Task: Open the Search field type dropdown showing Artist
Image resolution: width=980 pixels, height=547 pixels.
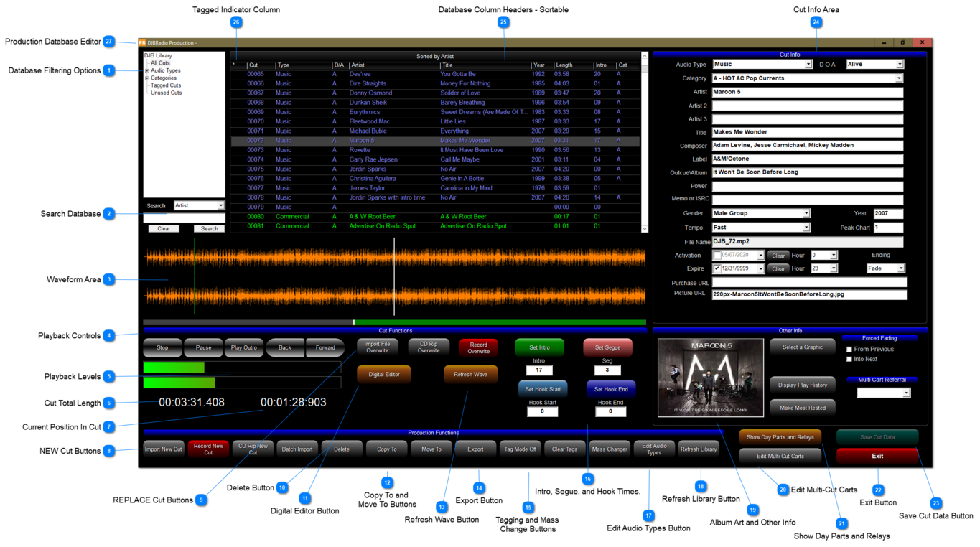Action: click(220, 206)
